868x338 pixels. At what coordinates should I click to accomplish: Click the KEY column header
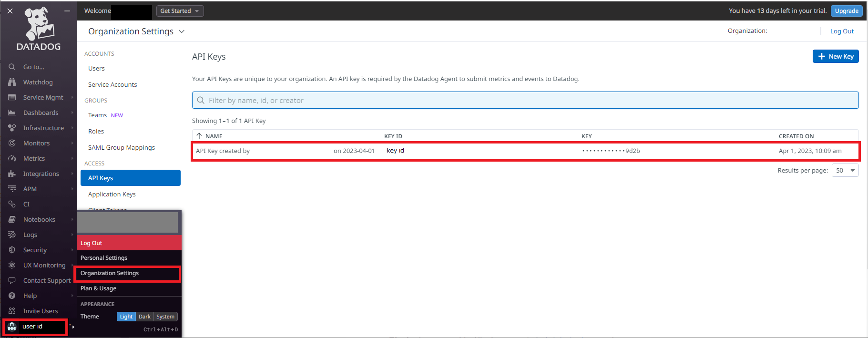pos(587,136)
